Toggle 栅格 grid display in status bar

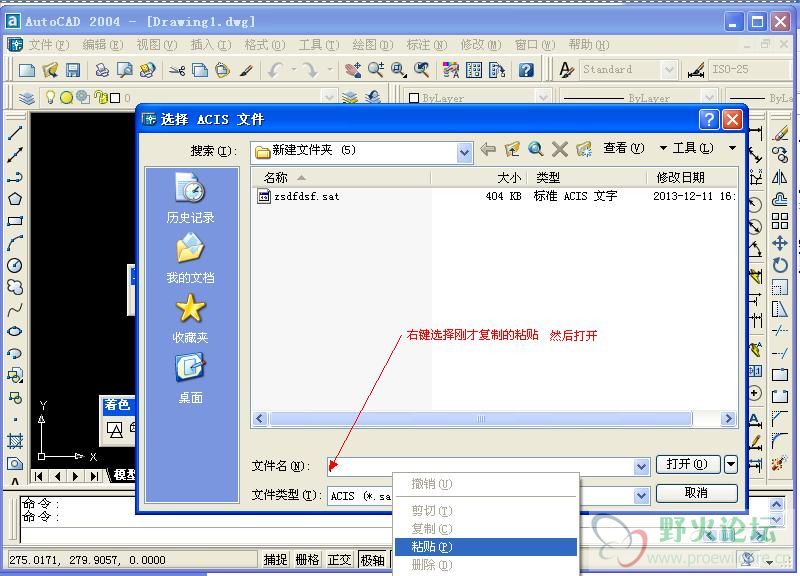click(x=307, y=560)
